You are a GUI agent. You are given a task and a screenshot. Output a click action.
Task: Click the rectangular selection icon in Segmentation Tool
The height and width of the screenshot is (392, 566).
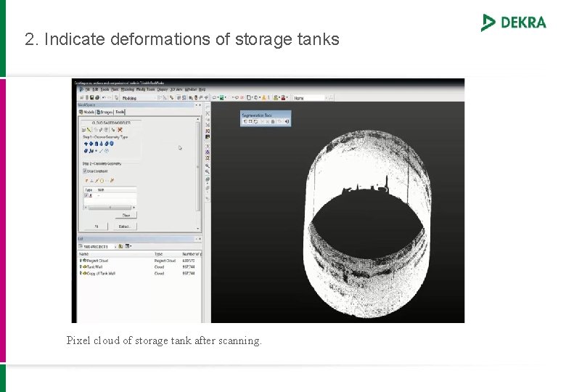(250, 122)
